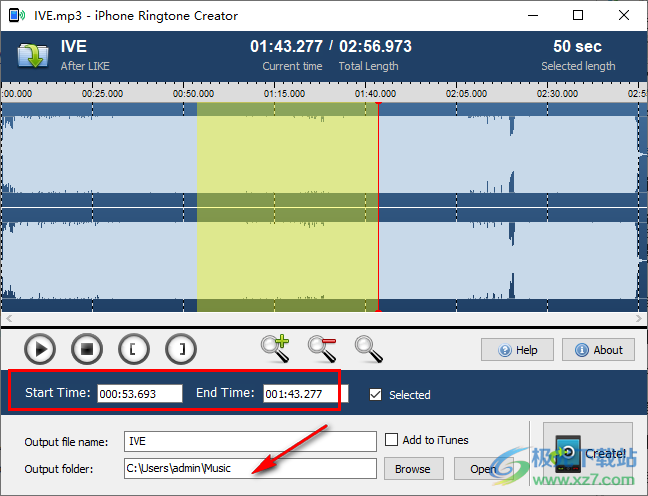Click inside the yellow selected waveform region
Viewport: 648px width, 496px height.
click(x=287, y=207)
